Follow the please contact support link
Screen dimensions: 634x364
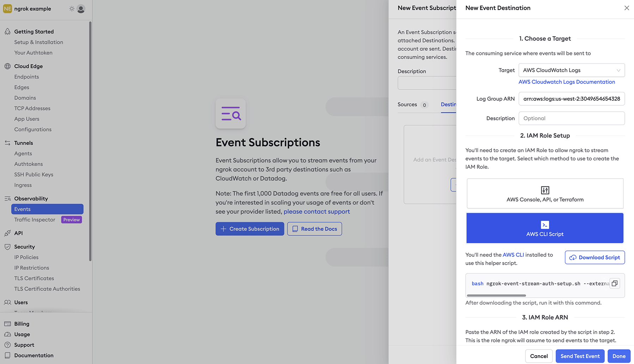[x=317, y=211]
